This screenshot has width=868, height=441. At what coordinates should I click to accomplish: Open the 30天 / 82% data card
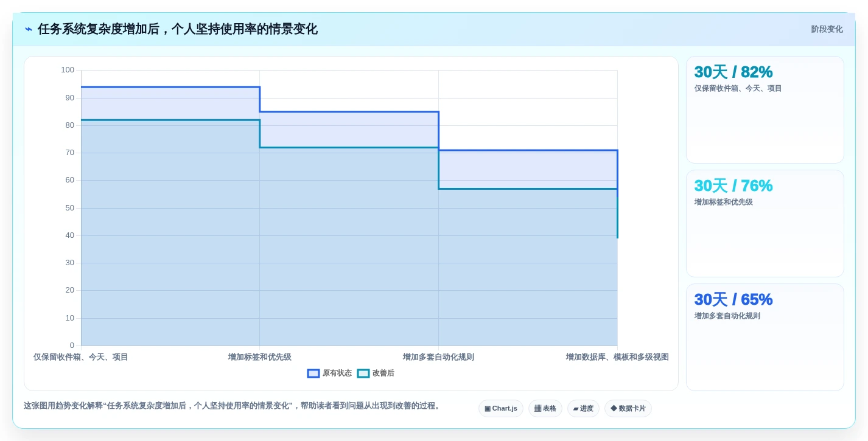[x=765, y=109]
